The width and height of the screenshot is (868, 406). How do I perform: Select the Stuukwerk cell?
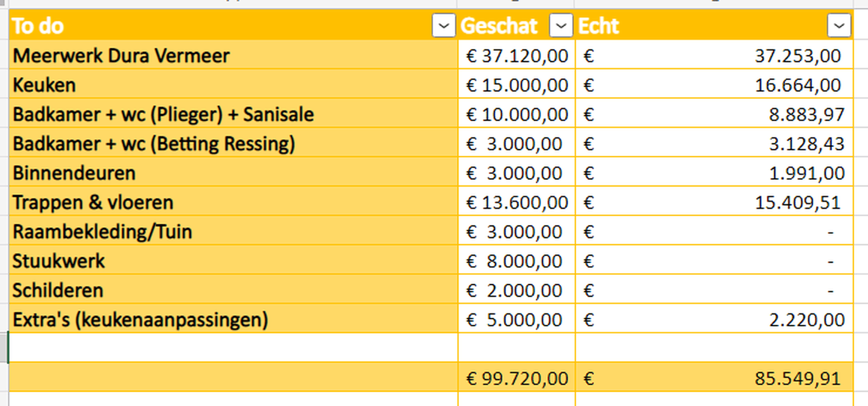click(x=234, y=261)
